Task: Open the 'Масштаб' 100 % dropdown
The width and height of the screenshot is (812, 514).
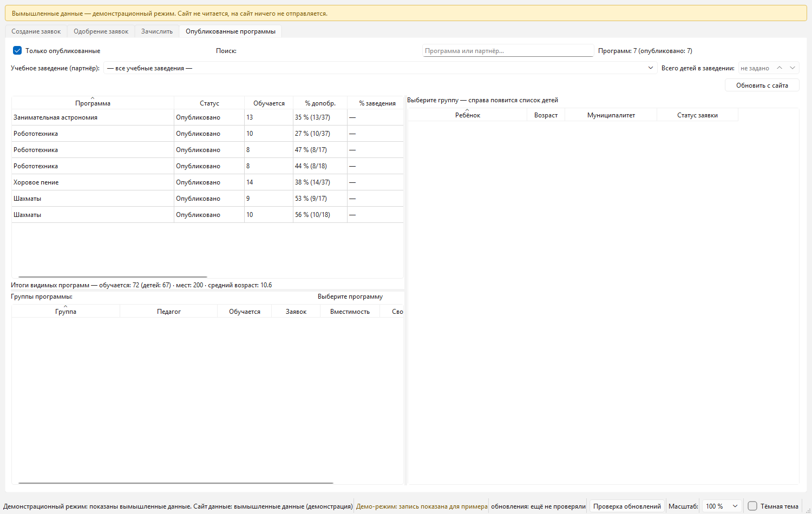Action: coord(721,506)
